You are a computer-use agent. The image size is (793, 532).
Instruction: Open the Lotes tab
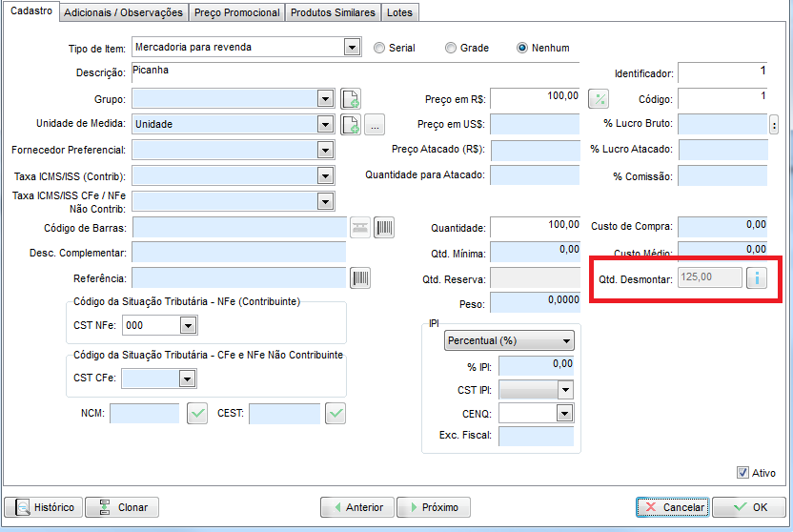click(x=399, y=12)
